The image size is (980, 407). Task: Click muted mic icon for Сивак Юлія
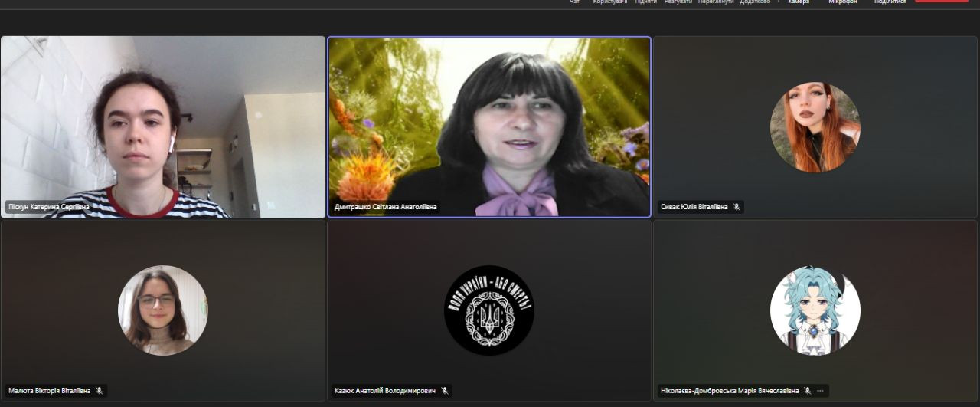737,207
